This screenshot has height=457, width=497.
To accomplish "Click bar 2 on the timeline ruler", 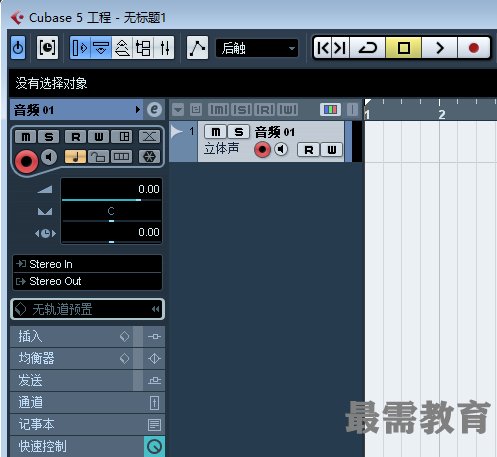I will (x=442, y=115).
